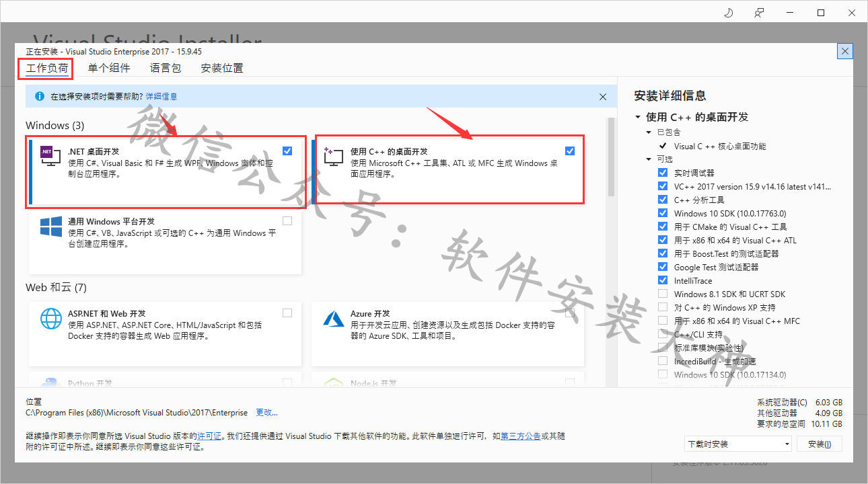
Task: Toggle Windows 10 SDK (10.0.17763.0) checkbox
Action: (x=663, y=213)
